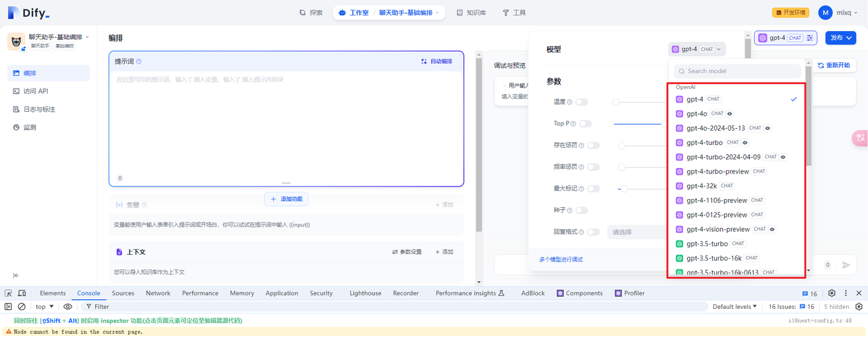Select gpt-4o in the model list

pyautogui.click(x=737, y=114)
